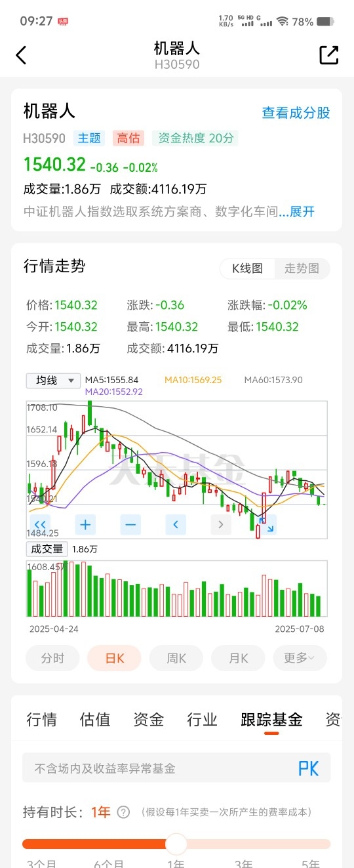
Task: Open the 成交量 indicator dropdown
Action: [47, 549]
